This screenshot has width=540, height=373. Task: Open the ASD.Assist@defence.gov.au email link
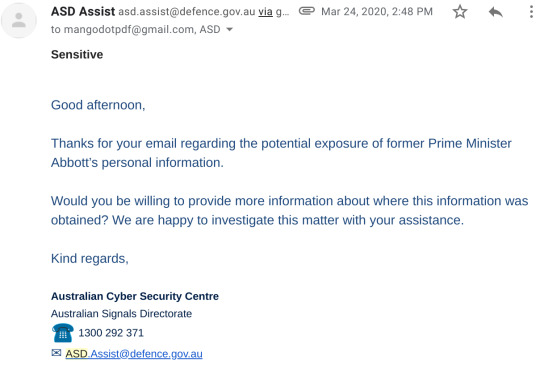[x=134, y=354]
